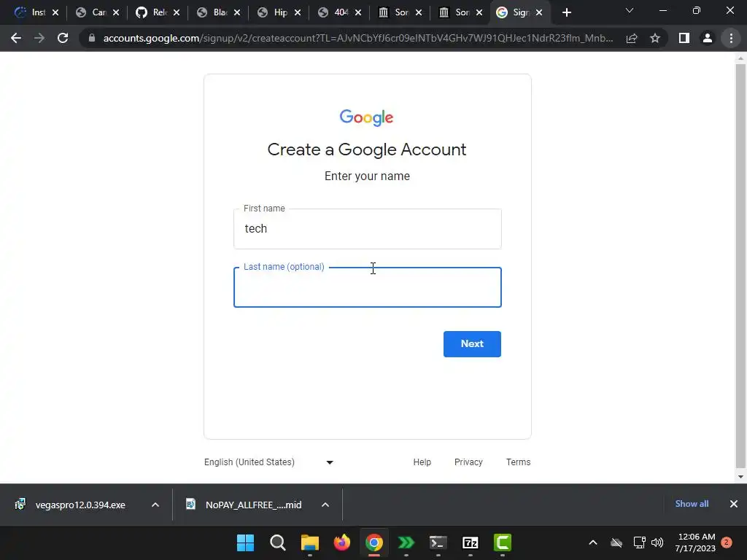This screenshot has width=747, height=560.
Task: View site lock security info
Action: tap(92, 38)
